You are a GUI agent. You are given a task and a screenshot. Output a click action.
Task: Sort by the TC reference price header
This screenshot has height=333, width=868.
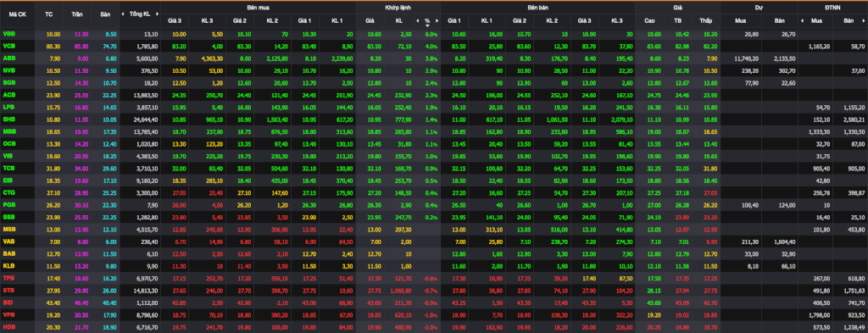pyautogui.click(x=48, y=14)
